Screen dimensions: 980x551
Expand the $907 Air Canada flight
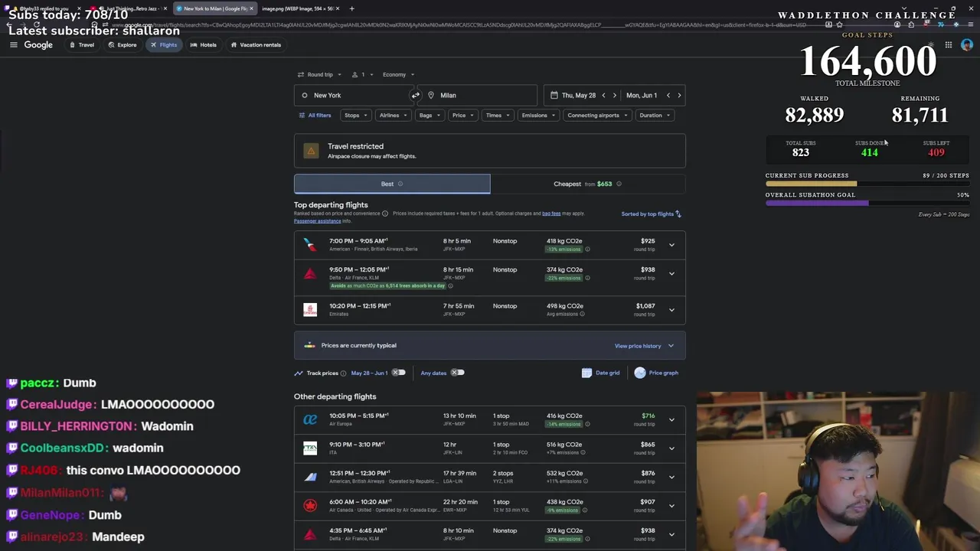click(x=671, y=505)
